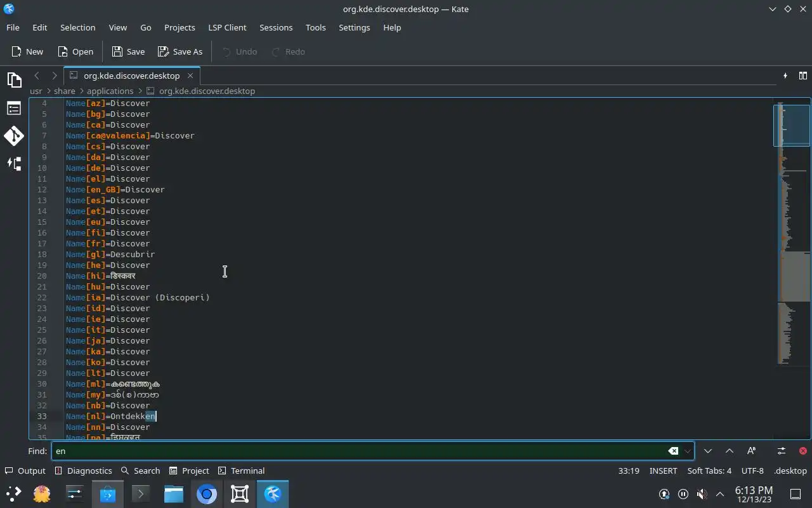Open Dolphin file manager from taskbar
Screen dimensions: 812x508
pyautogui.click(x=174, y=494)
